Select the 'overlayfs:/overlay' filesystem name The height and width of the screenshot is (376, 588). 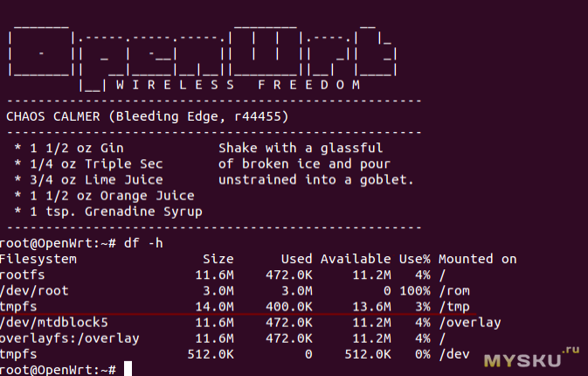tap(69, 338)
